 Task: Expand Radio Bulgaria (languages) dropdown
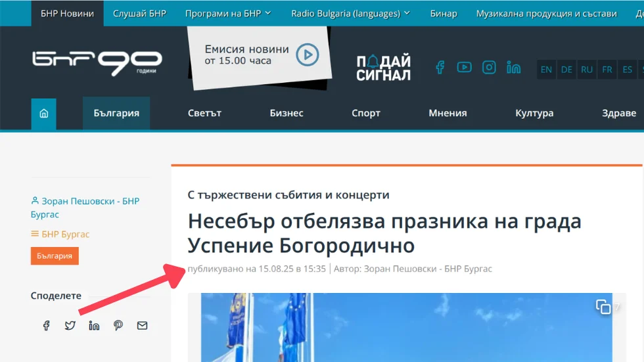[x=350, y=14]
